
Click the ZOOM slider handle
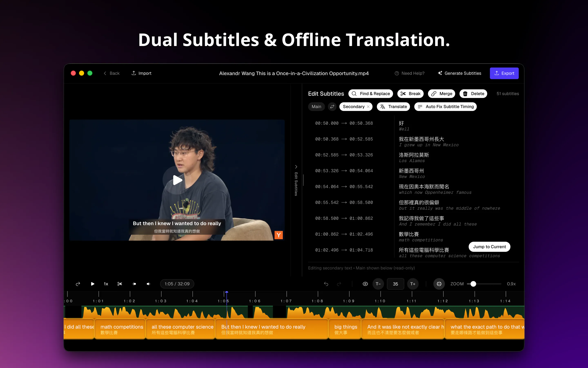tap(473, 284)
